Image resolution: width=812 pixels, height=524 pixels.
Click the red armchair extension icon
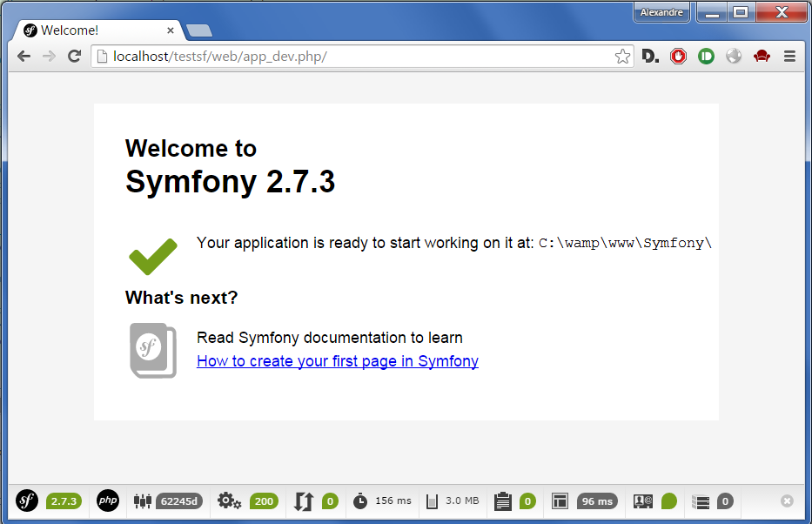tap(762, 56)
